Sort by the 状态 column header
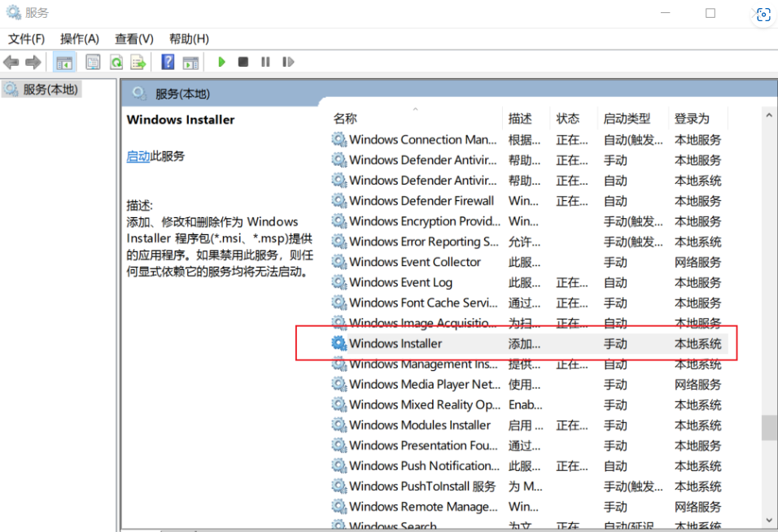The width and height of the screenshot is (778, 532). tap(567, 119)
